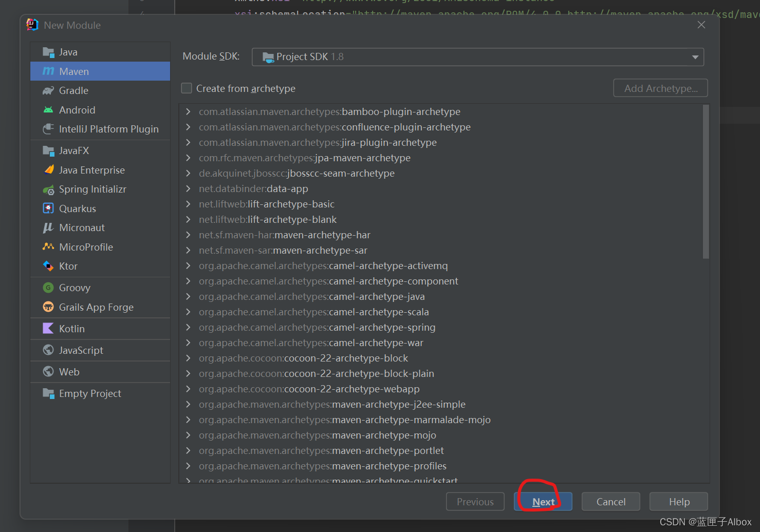This screenshot has width=760, height=532.
Task: Select camel-archetype-java text row
Action: coord(312,296)
